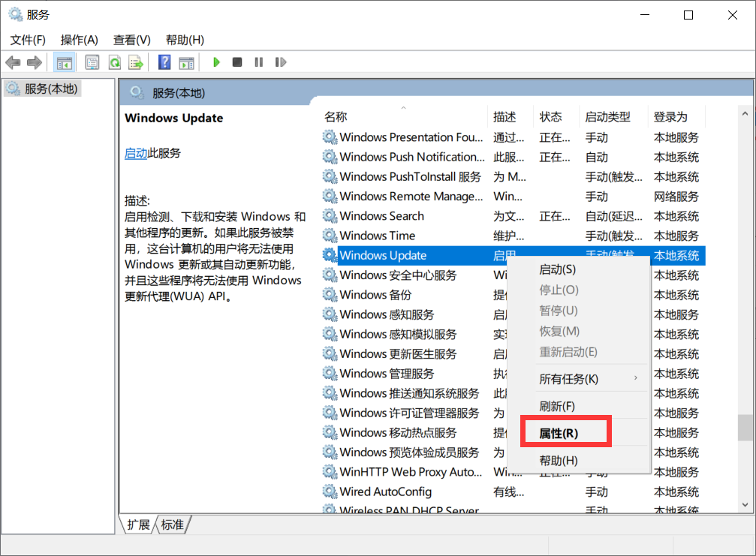The image size is (756, 556).
Task: Select Windows 许可证管理器服务 row
Action: click(x=514, y=413)
